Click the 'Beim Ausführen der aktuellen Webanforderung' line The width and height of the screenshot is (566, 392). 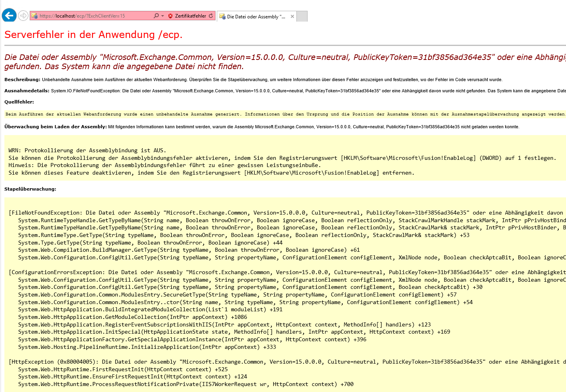click(x=285, y=114)
